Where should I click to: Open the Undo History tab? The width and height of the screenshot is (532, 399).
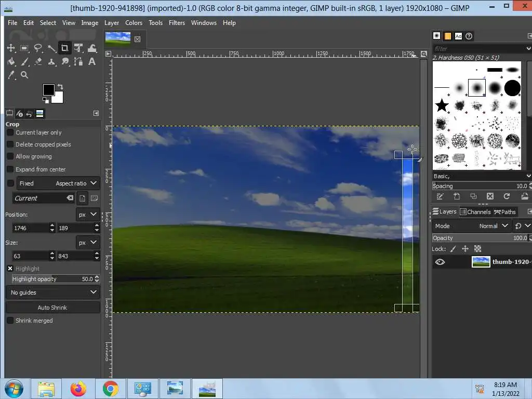point(29,114)
